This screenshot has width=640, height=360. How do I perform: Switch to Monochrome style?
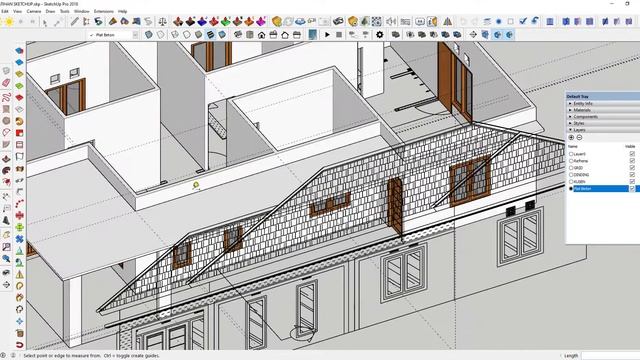click(x=222, y=35)
